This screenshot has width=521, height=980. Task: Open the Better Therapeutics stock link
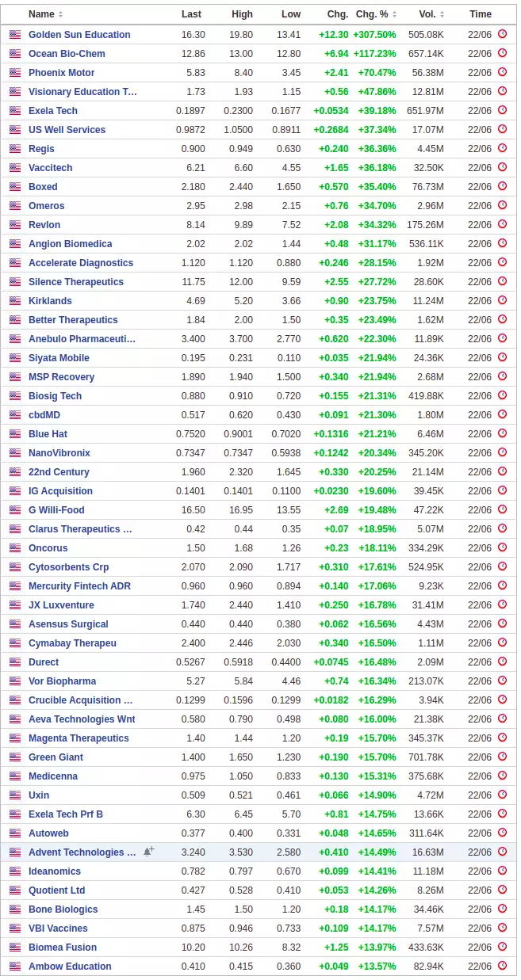tap(73, 320)
